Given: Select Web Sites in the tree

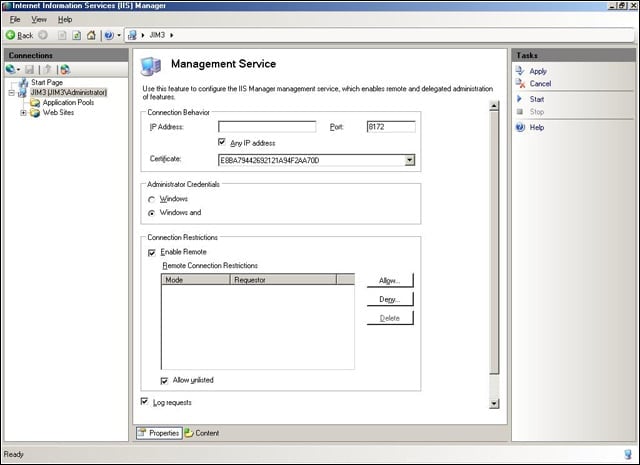Looking at the screenshot, I should coord(58,112).
